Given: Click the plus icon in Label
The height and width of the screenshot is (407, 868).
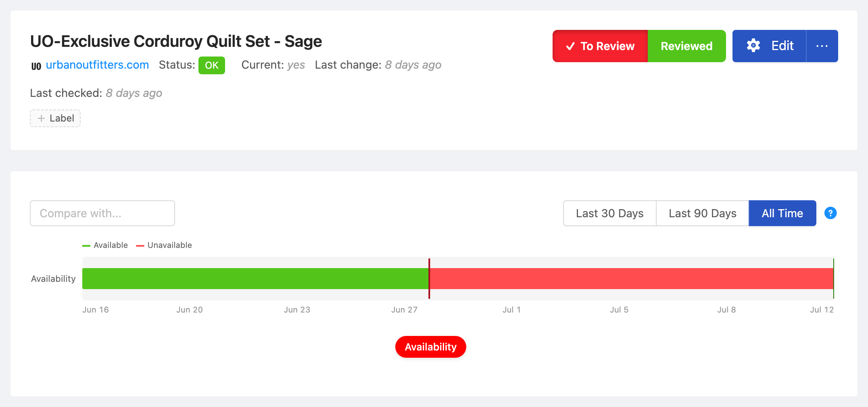Looking at the screenshot, I should pos(41,118).
